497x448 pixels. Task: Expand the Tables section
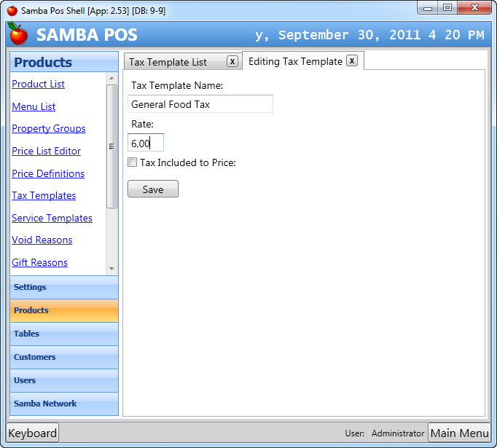(64, 334)
